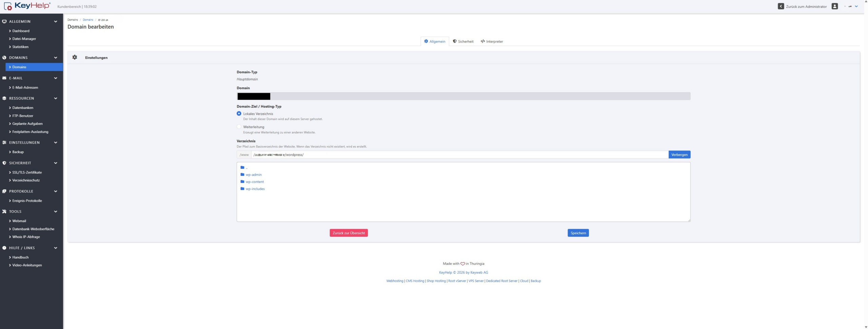Click the E-Mail envelope icon in sidebar
The height and width of the screenshot is (329, 868).
point(4,78)
